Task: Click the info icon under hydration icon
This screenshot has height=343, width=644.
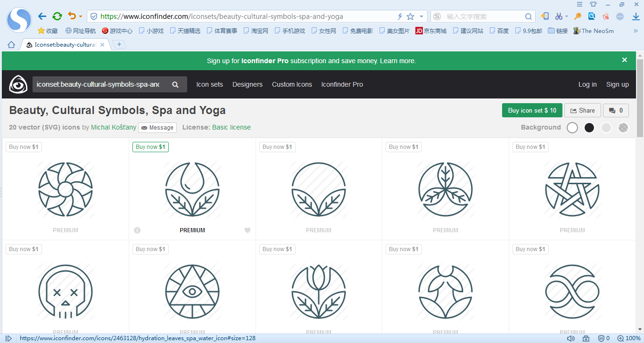Action: point(137,230)
